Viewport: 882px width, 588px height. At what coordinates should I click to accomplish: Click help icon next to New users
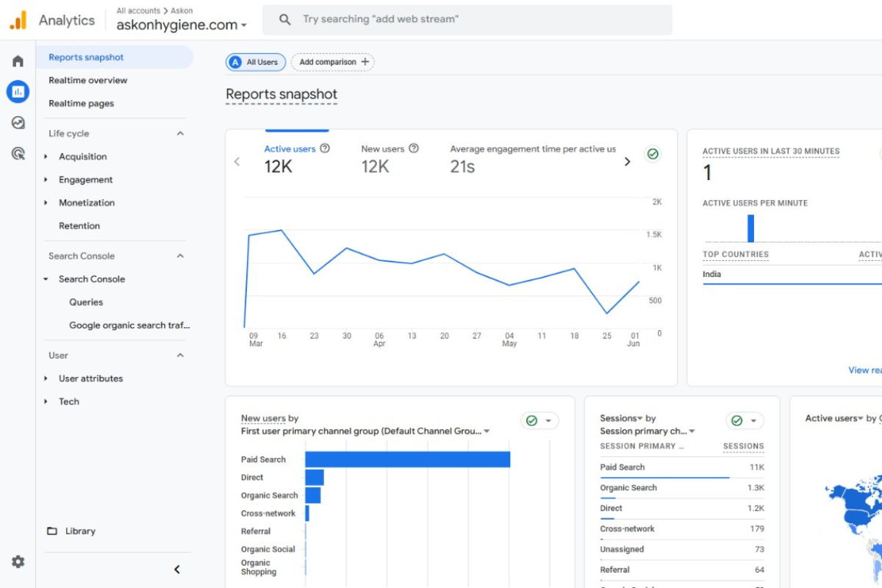pos(414,148)
